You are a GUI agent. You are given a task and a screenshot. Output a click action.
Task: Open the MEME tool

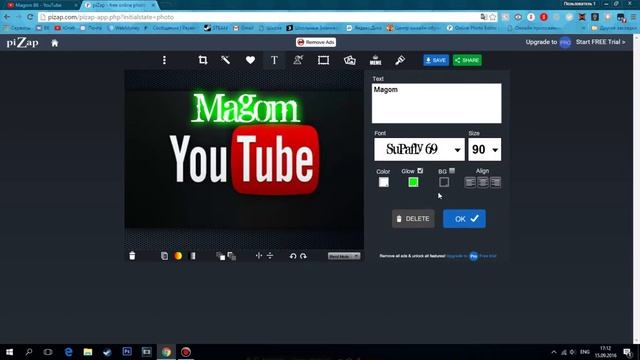click(375, 60)
